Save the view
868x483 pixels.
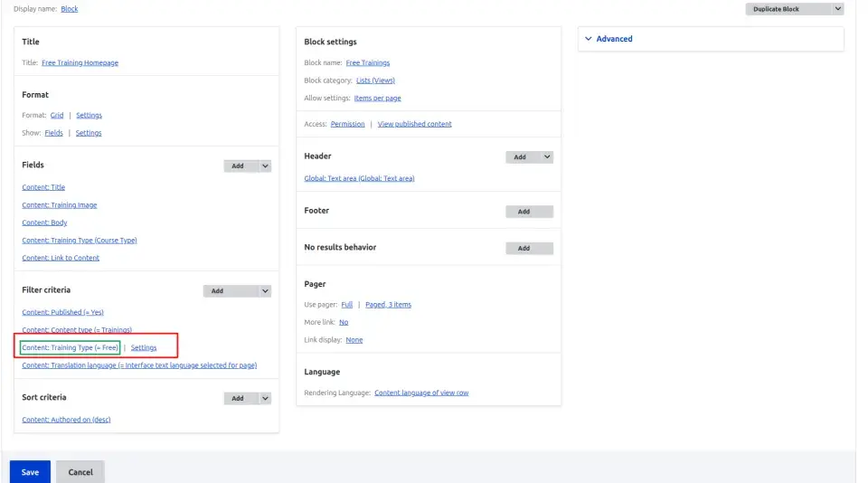pyautogui.click(x=30, y=472)
